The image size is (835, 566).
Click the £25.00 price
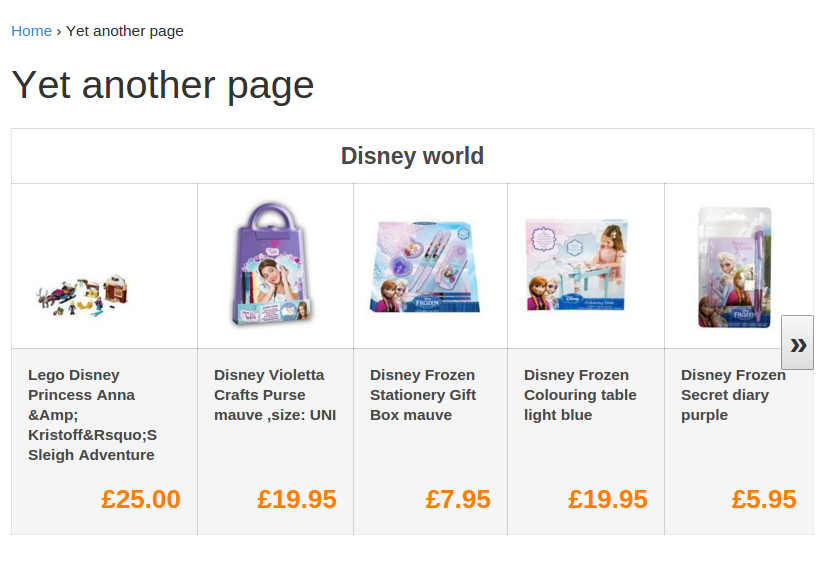click(141, 499)
